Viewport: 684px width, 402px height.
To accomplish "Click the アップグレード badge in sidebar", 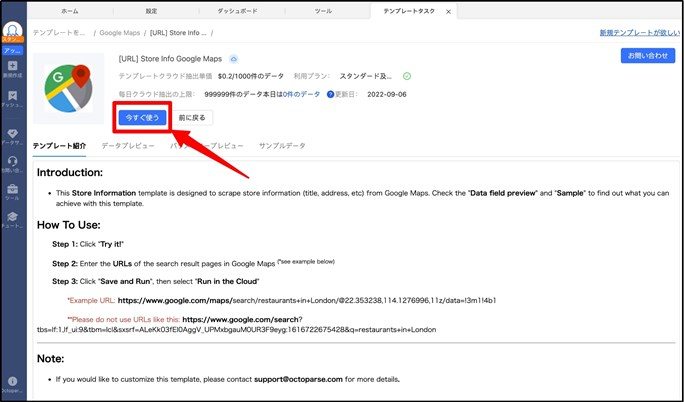I will point(13,51).
